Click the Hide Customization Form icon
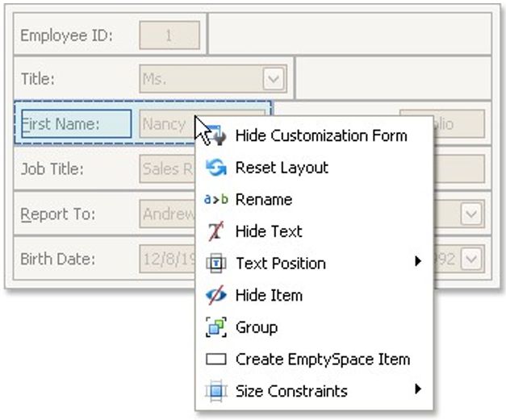The height and width of the screenshot is (420, 506). click(x=215, y=135)
